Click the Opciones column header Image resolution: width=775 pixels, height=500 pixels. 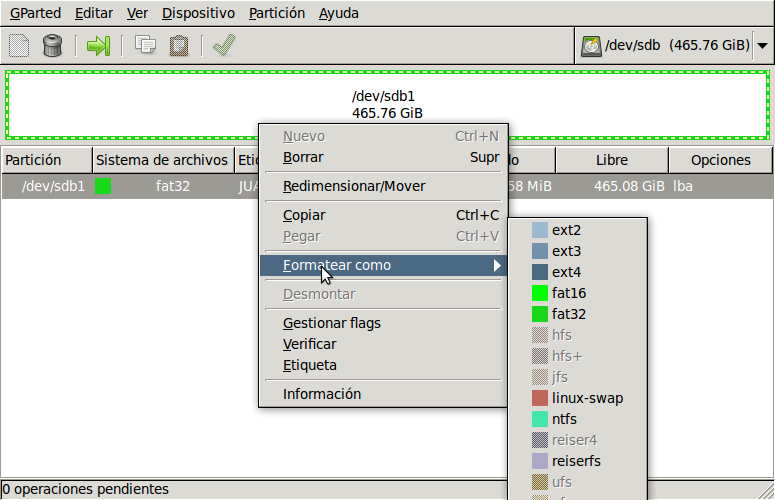[721, 160]
